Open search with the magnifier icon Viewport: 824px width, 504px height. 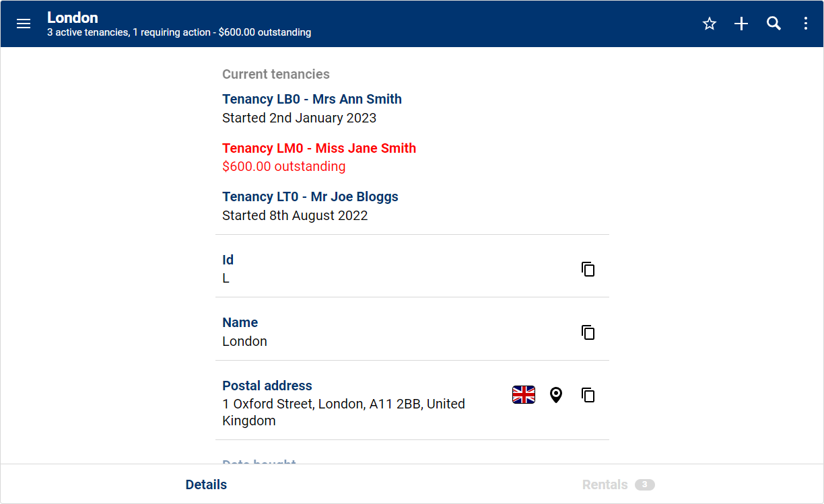[774, 24]
